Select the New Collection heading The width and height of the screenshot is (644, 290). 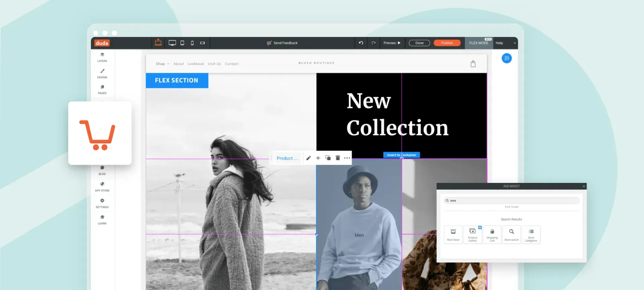(x=397, y=114)
